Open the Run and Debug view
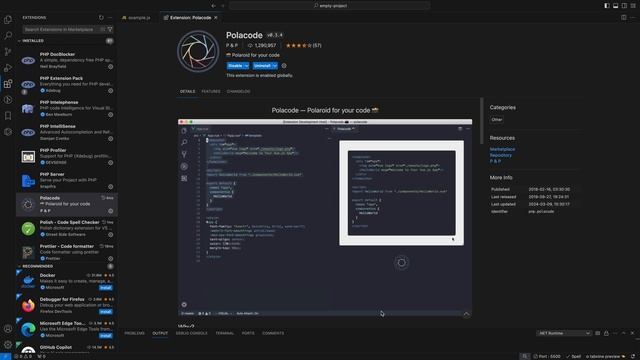 coord(8,67)
